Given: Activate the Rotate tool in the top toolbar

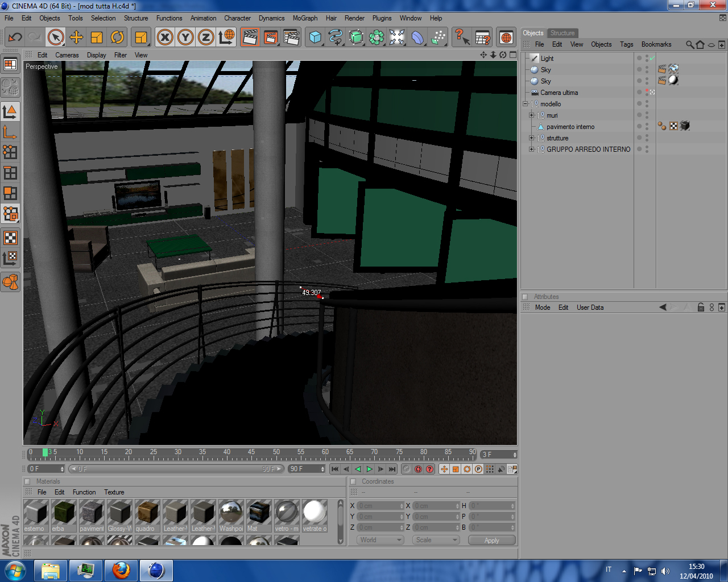Looking at the screenshot, I should (117, 38).
